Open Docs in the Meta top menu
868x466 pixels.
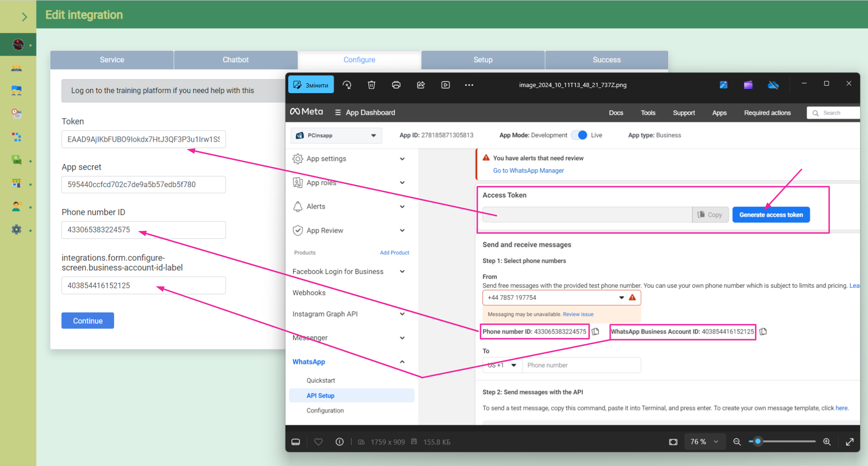[616, 113]
